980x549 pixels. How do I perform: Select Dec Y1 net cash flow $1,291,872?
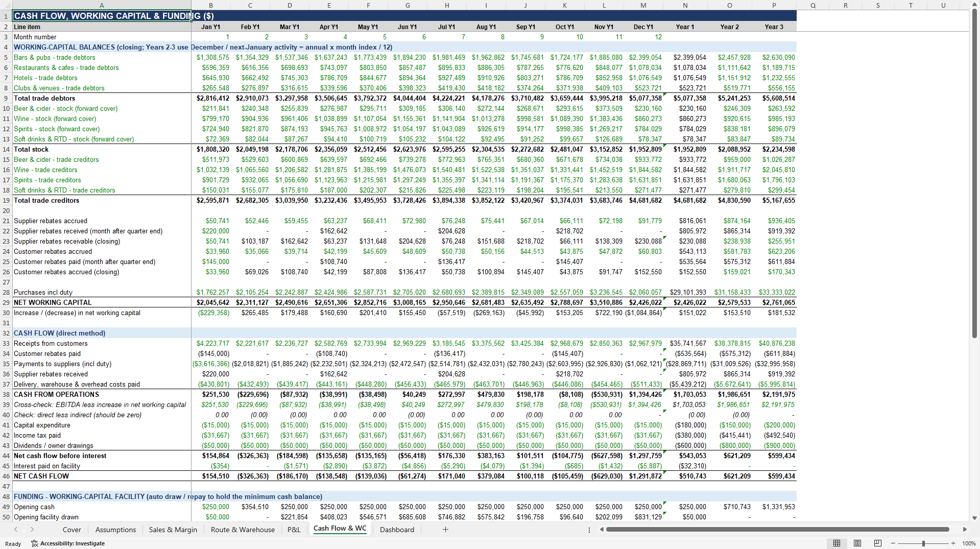[x=643, y=476]
